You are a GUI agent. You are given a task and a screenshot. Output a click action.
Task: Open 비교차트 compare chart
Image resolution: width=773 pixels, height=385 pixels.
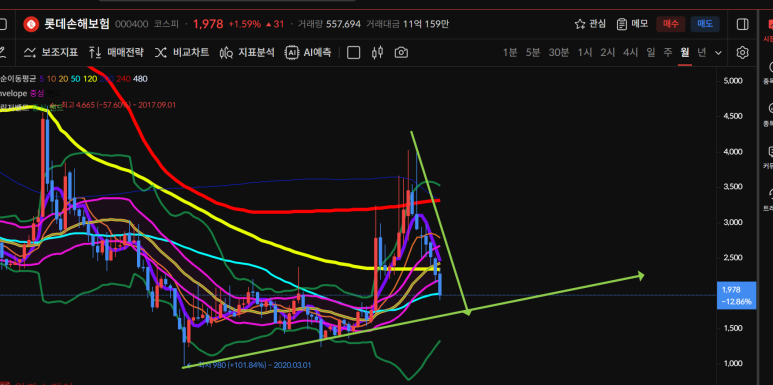coord(181,52)
